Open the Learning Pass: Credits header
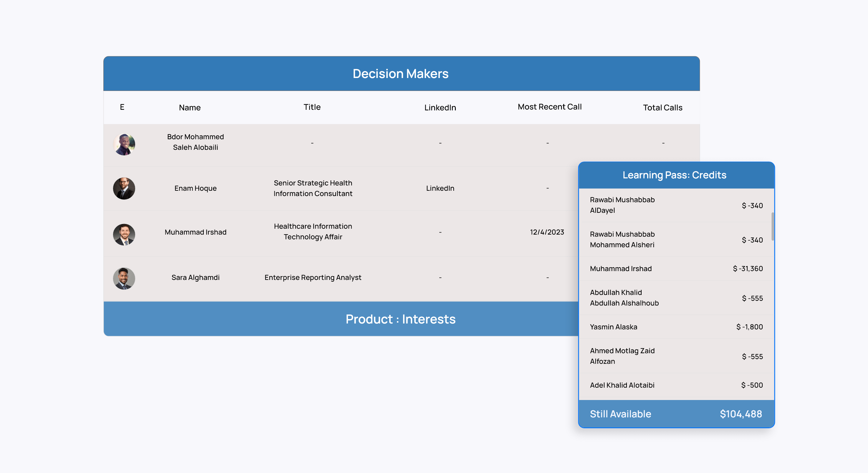Screen dimensions: 868x473 tap(675, 175)
